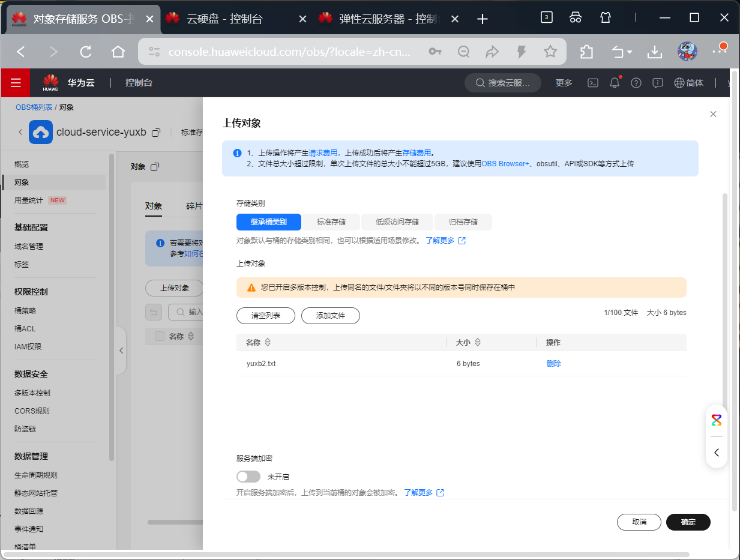The width and height of the screenshot is (740, 560).
Task: Collapse the floating side widget arrow
Action: tap(717, 453)
